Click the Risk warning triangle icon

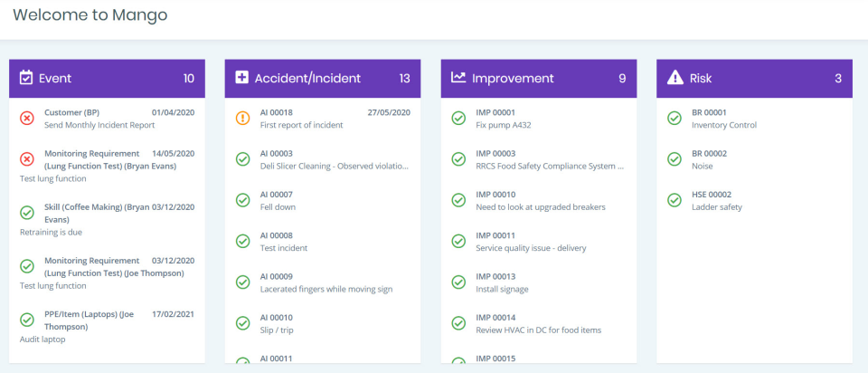tap(675, 78)
